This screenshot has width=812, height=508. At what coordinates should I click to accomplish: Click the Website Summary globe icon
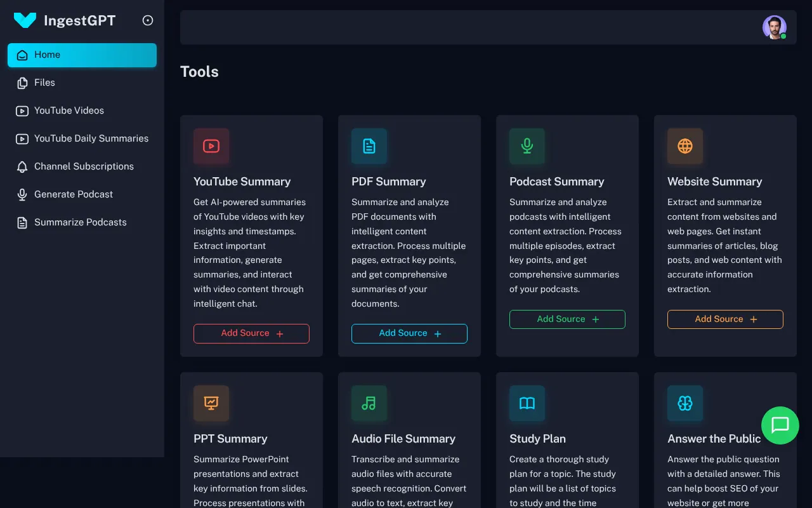pyautogui.click(x=685, y=146)
